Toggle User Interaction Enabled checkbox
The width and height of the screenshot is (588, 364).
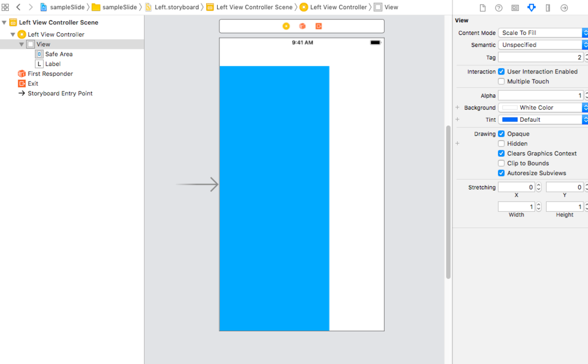point(501,72)
